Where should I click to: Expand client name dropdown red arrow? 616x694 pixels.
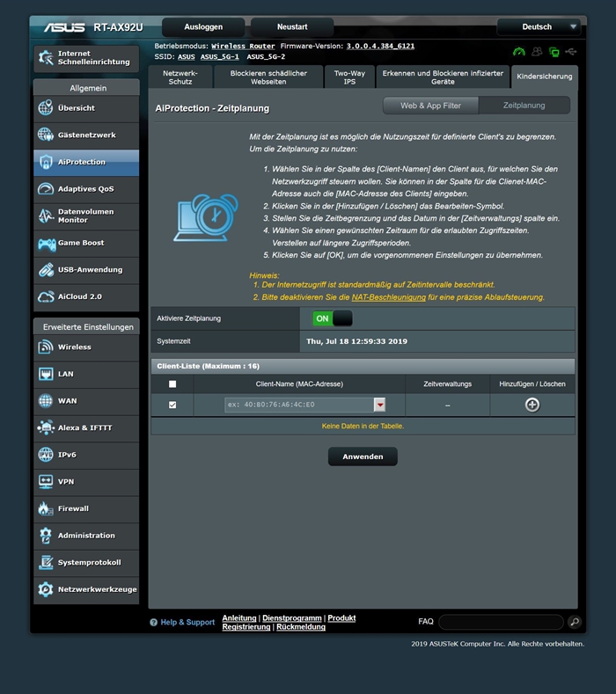[379, 405]
